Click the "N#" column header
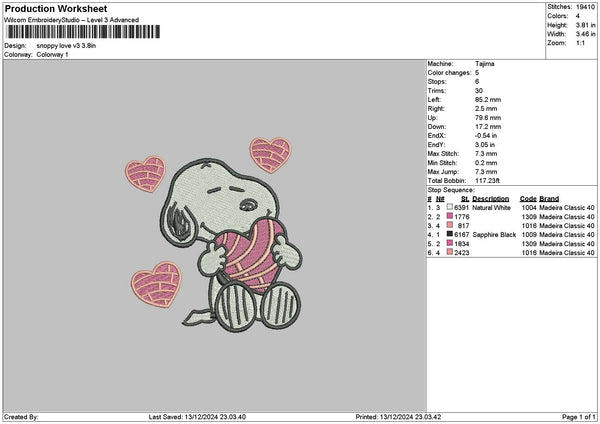The image size is (600, 424). click(x=440, y=199)
